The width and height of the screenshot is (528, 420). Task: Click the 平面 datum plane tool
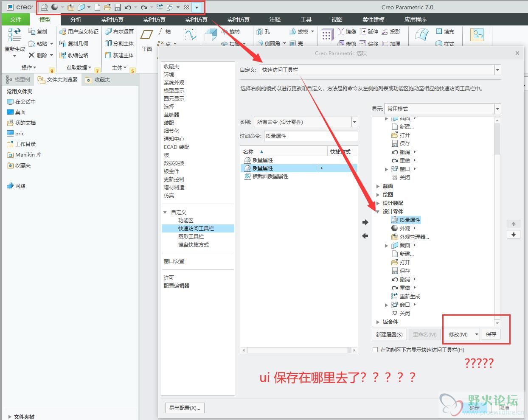[x=147, y=40]
